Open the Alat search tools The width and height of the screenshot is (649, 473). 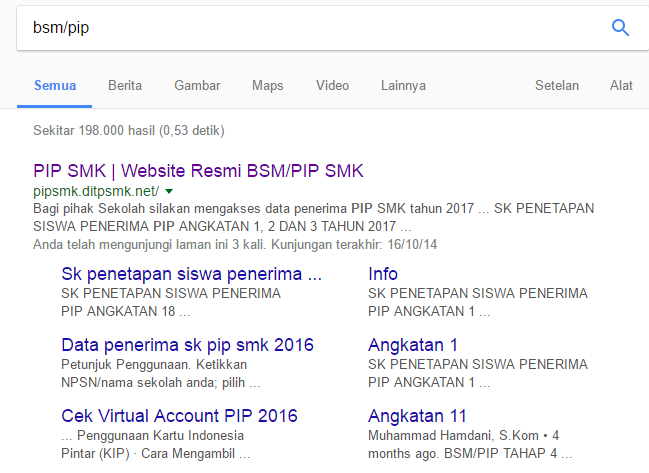pos(621,86)
